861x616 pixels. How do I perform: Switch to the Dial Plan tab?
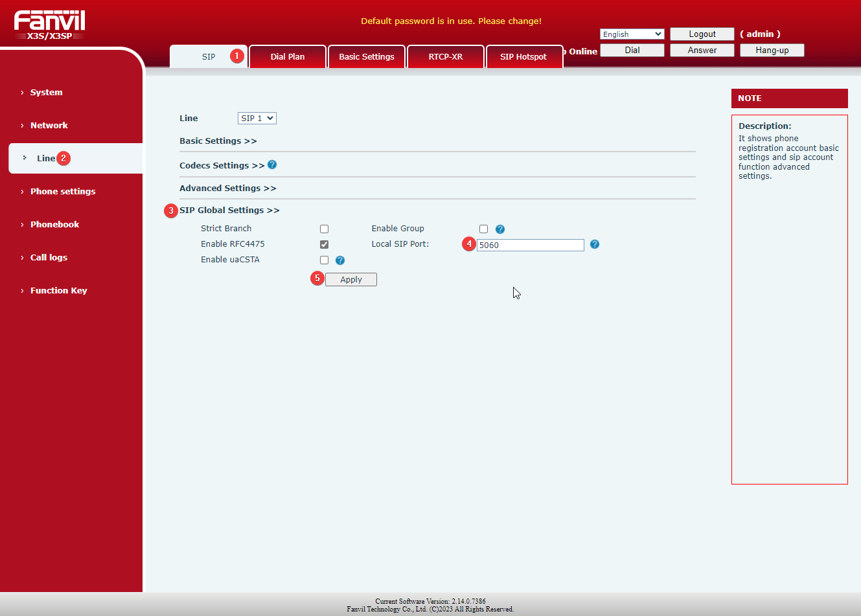point(288,57)
